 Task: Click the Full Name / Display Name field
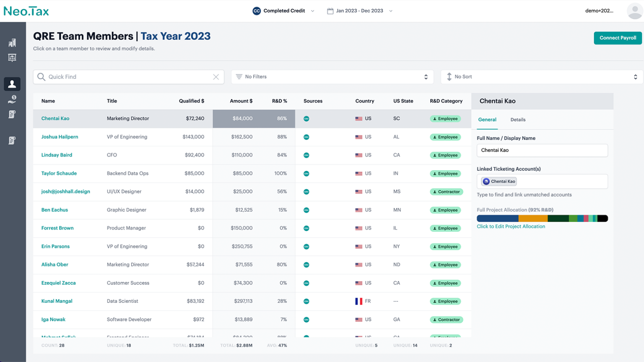click(542, 150)
